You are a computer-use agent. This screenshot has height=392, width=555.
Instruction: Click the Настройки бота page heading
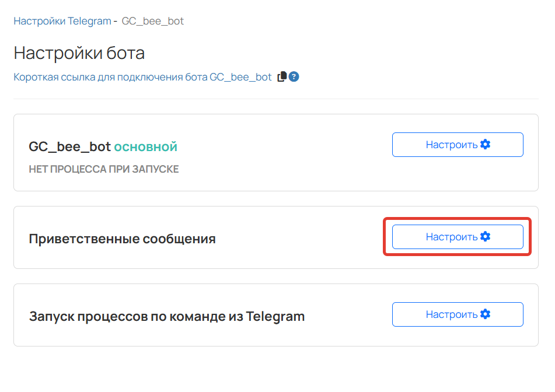click(79, 53)
